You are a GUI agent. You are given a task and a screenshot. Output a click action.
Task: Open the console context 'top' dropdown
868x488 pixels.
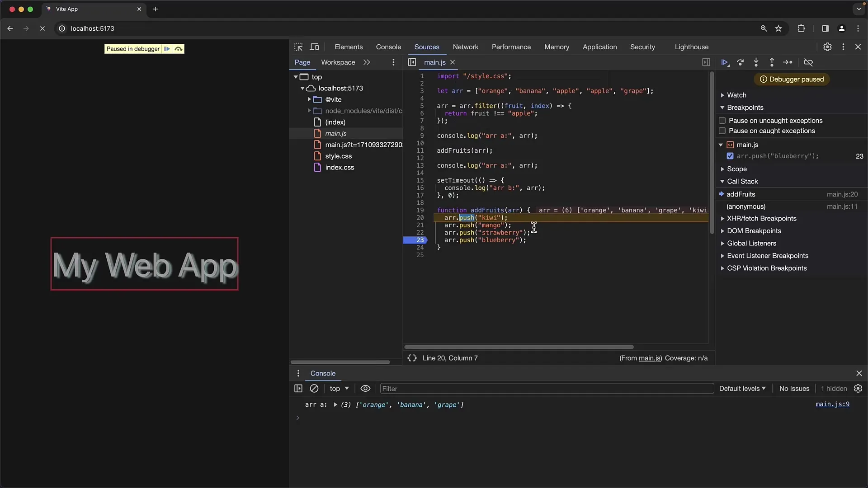pos(339,389)
